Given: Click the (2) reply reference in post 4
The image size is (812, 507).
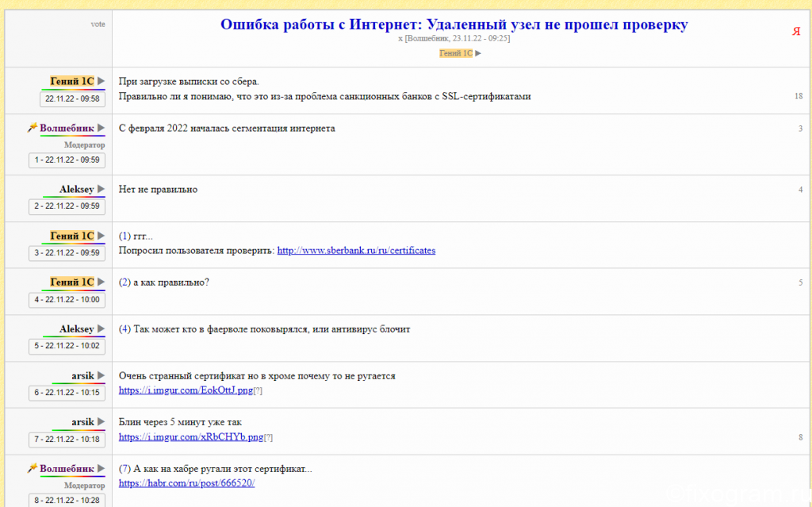Looking at the screenshot, I should [124, 282].
